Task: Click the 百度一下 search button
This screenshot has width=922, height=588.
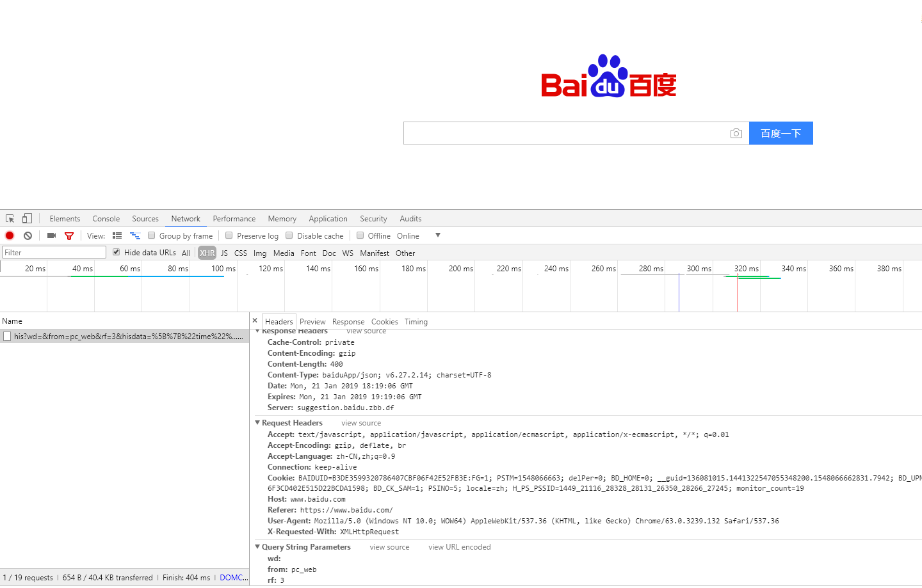Action: (x=780, y=132)
